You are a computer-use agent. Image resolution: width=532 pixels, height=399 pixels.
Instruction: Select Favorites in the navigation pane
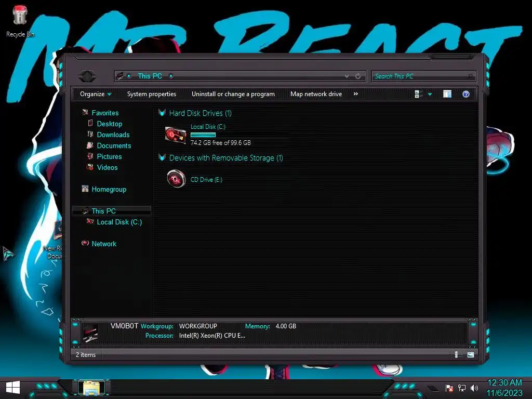[x=105, y=113]
